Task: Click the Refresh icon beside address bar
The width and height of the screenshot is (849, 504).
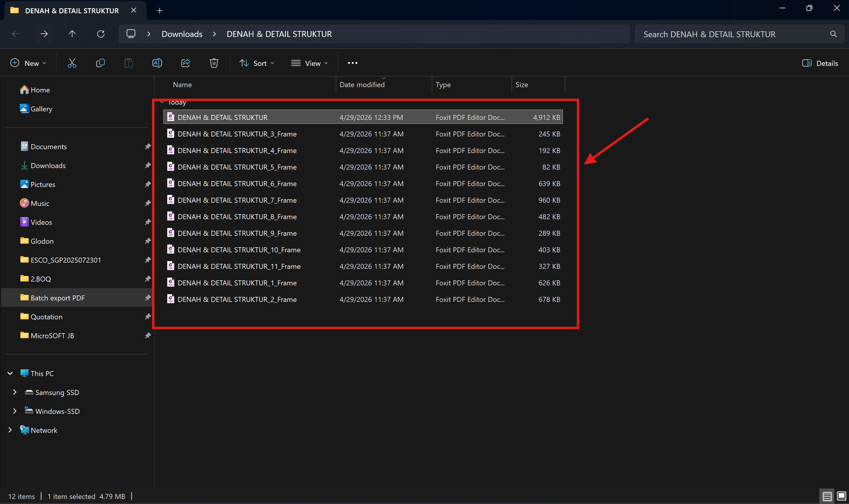Action: click(x=101, y=34)
